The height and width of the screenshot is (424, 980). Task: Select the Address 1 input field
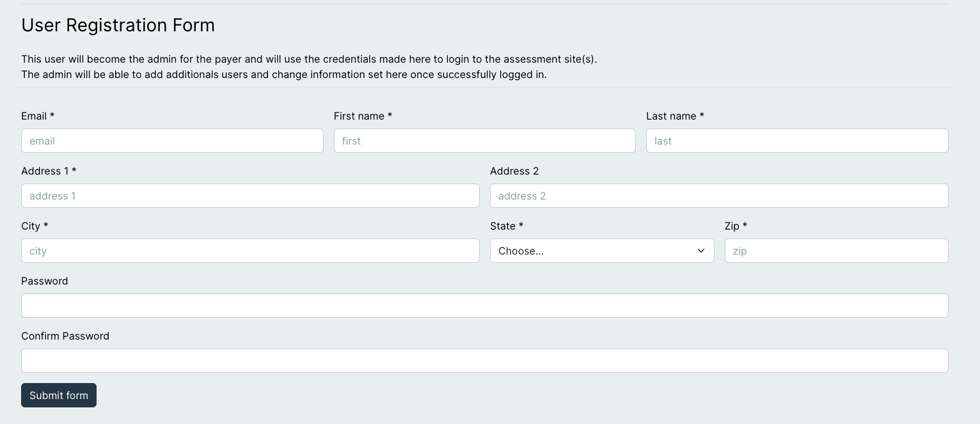(x=250, y=196)
